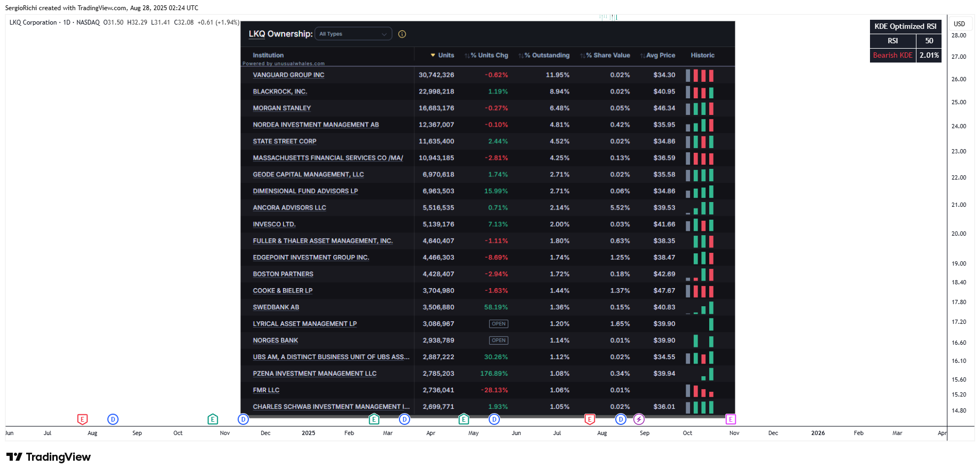This screenshot has height=473, width=980.
Task: Click the LKQ Corporation symbol title
Action: tap(33, 22)
